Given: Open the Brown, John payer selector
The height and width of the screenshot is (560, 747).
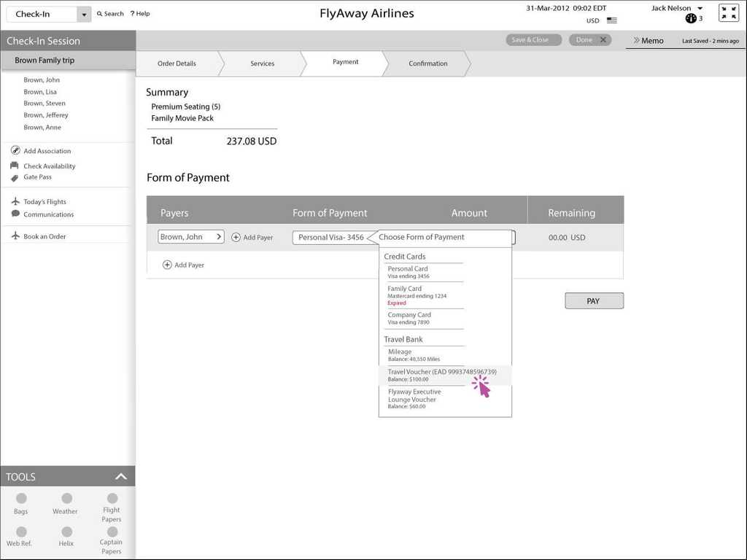Looking at the screenshot, I should pyautogui.click(x=191, y=237).
